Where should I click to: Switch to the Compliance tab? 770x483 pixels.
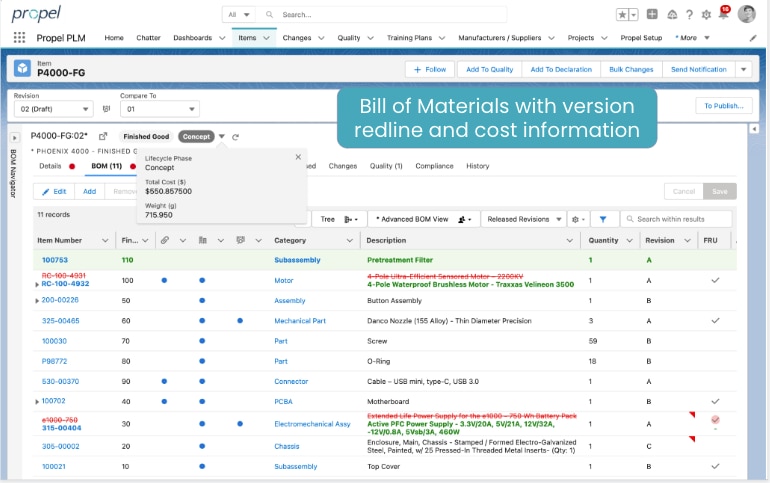point(434,166)
